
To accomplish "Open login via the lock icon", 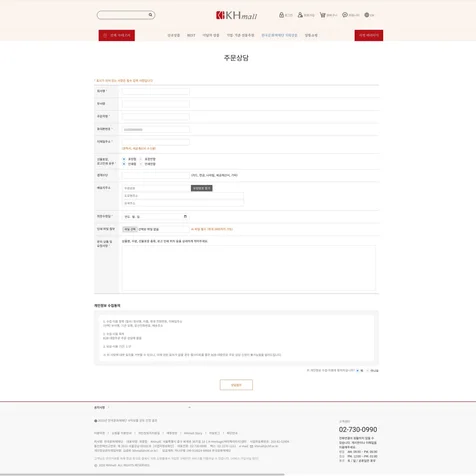I will [281, 15].
